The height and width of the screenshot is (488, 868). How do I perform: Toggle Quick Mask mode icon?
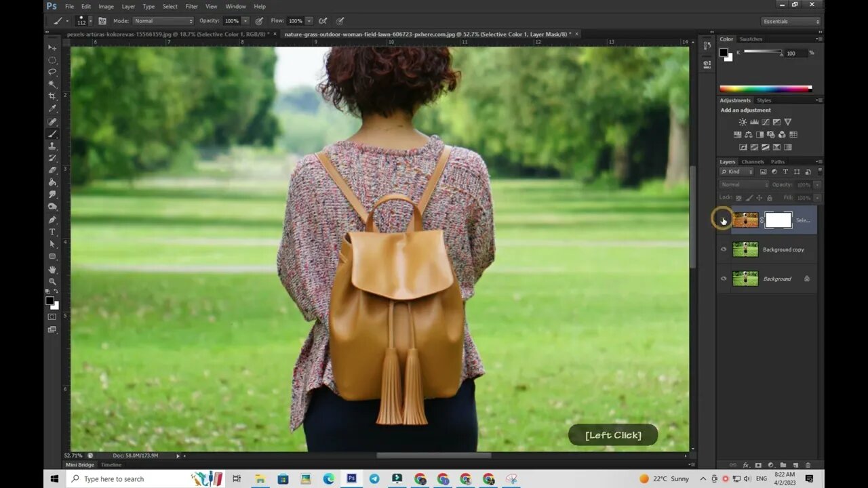[52, 317]
